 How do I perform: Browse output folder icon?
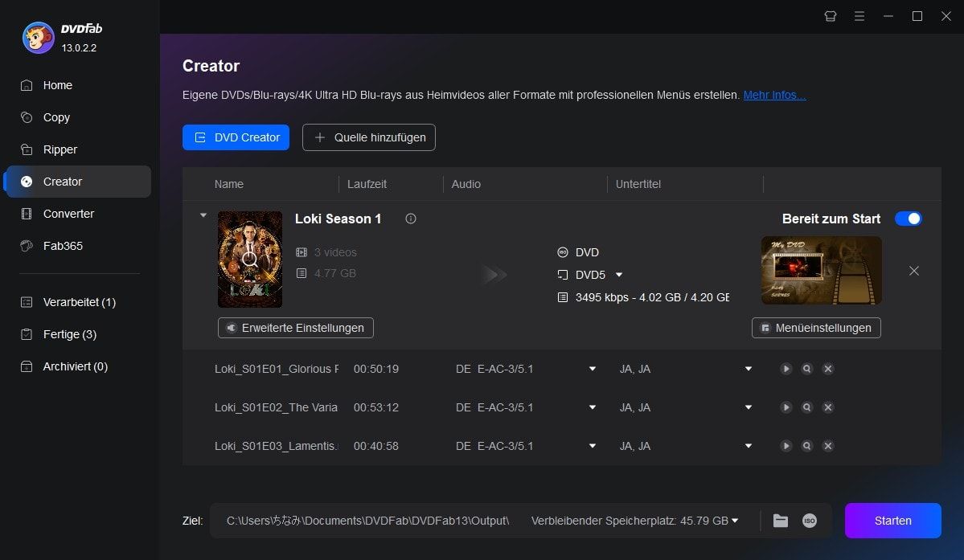(781, 521)
